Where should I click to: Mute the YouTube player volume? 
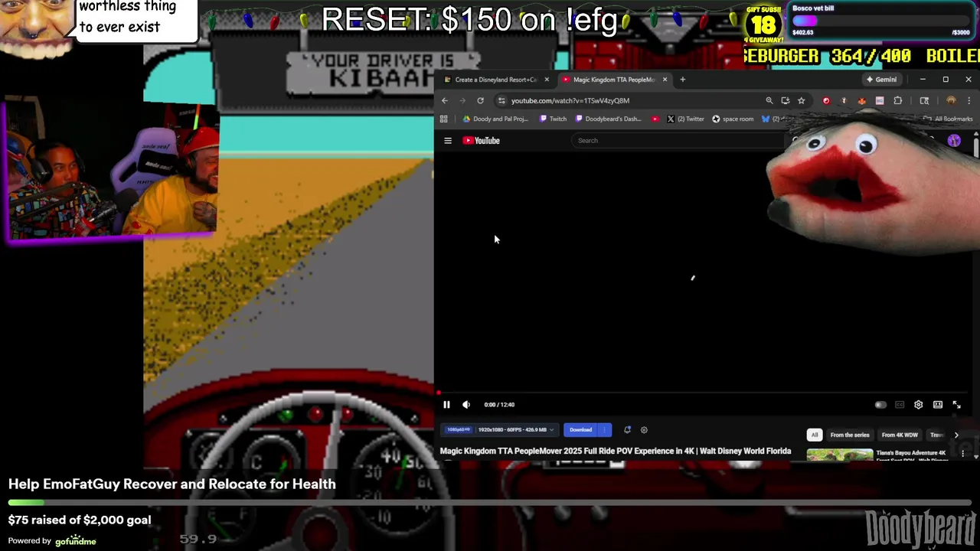(466, 405)
